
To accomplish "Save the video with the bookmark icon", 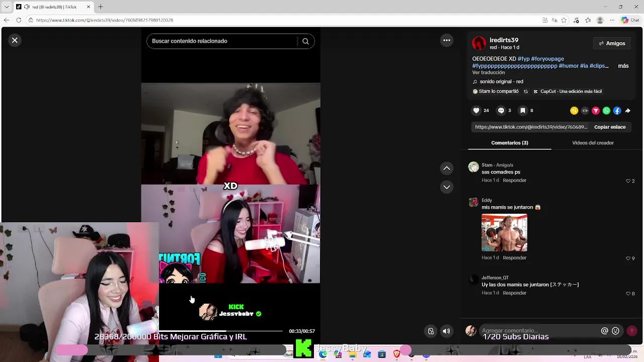I will (x=523, y=111).
